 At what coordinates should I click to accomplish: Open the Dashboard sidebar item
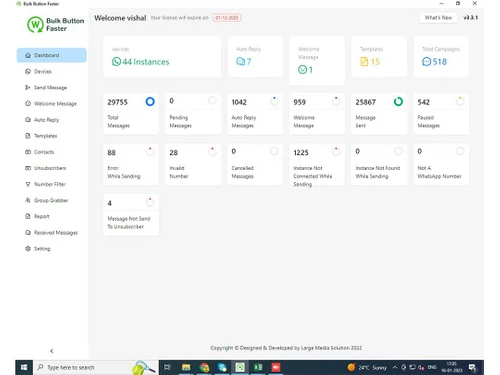(52, 55)
